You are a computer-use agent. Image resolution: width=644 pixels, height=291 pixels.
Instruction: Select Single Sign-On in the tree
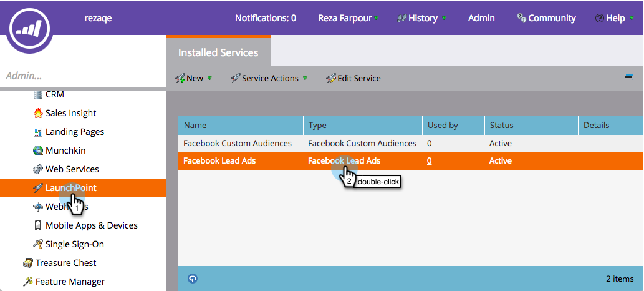pyautogui.click(x=75, y=244)
